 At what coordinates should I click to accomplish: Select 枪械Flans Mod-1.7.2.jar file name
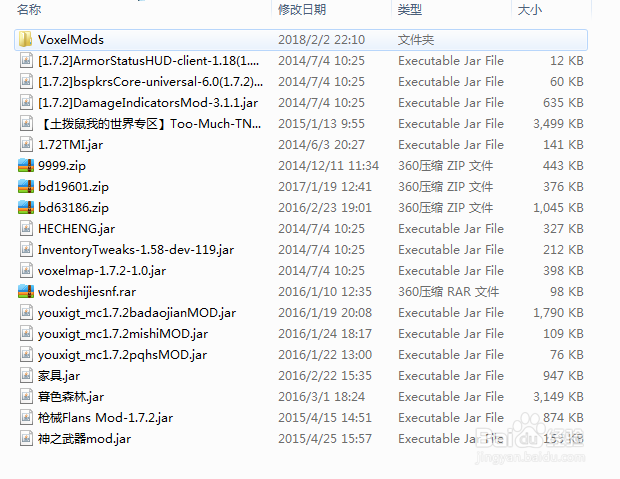105,418
